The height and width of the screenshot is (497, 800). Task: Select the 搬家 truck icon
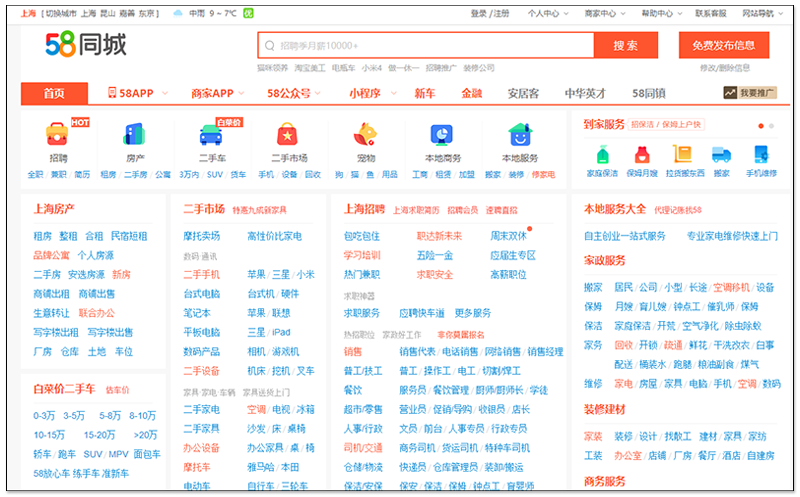(721, 154)
